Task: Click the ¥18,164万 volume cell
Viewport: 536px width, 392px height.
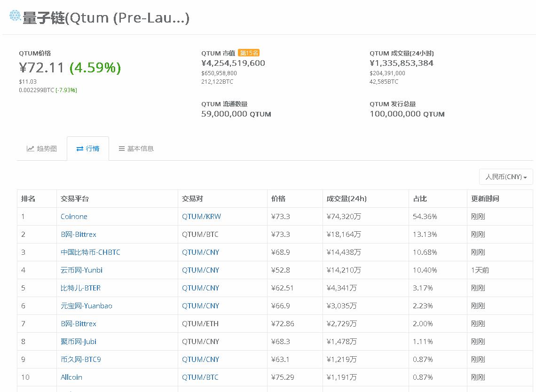Action: (x=344, y=235)
